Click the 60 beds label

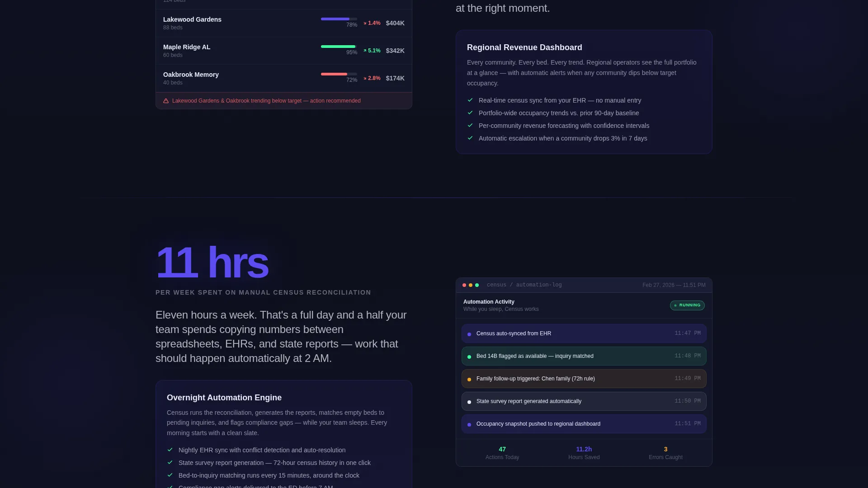pos(173,55)
